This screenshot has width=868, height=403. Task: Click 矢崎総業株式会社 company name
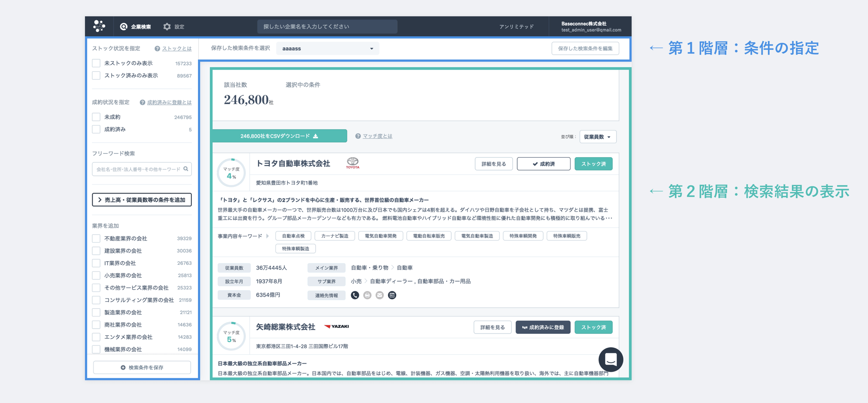click(286, 327)
